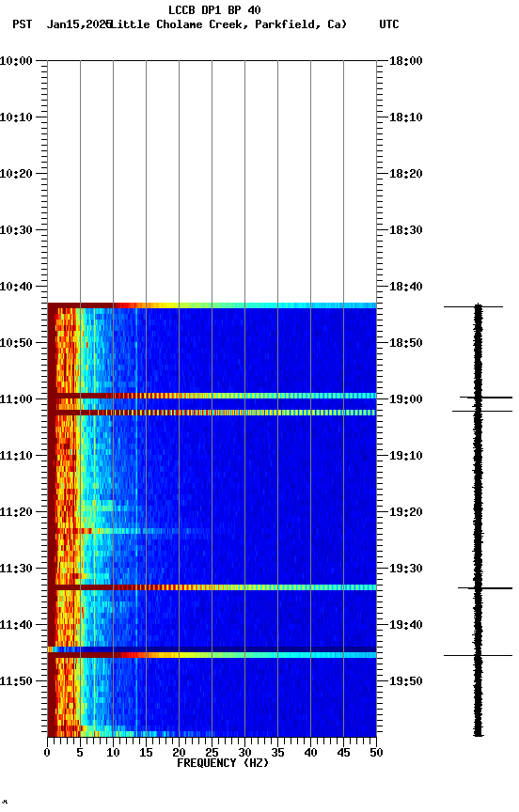Viewport: 519px width, 812px height.
Task: Click the '35' frequency axis label
Action: pos(277,753)
